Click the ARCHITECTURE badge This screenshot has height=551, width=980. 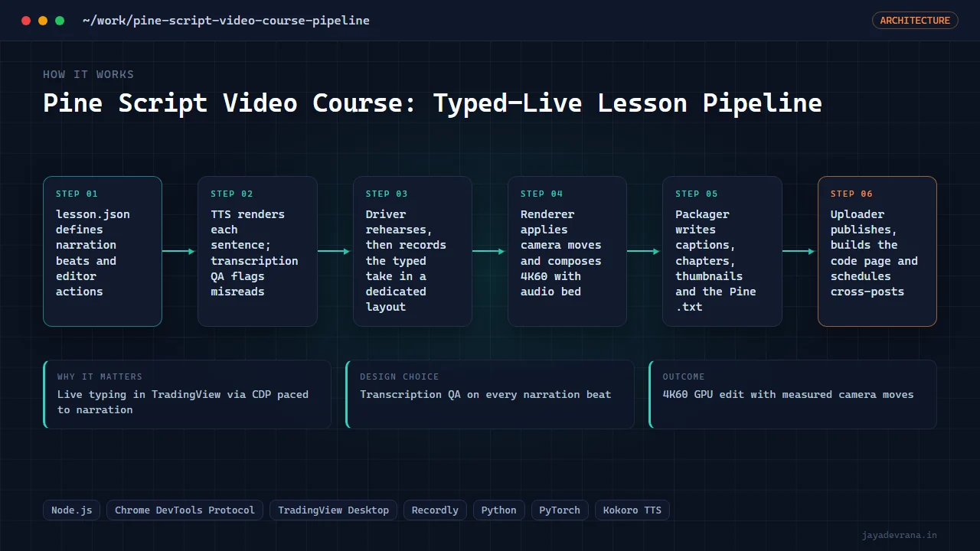915,21
